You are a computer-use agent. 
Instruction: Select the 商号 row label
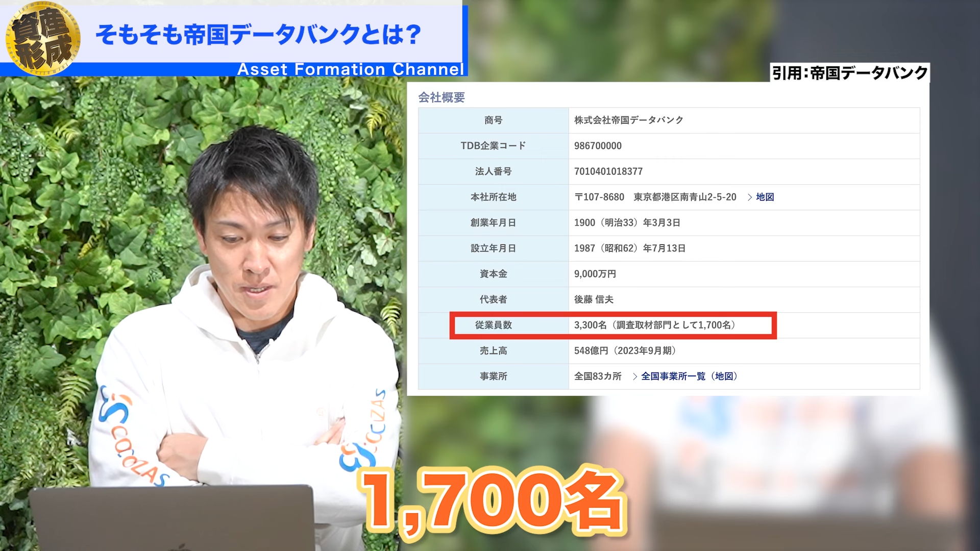point(493,120)
